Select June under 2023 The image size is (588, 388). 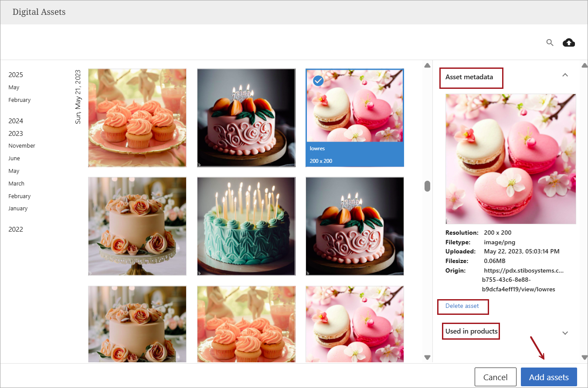(14, 159)
